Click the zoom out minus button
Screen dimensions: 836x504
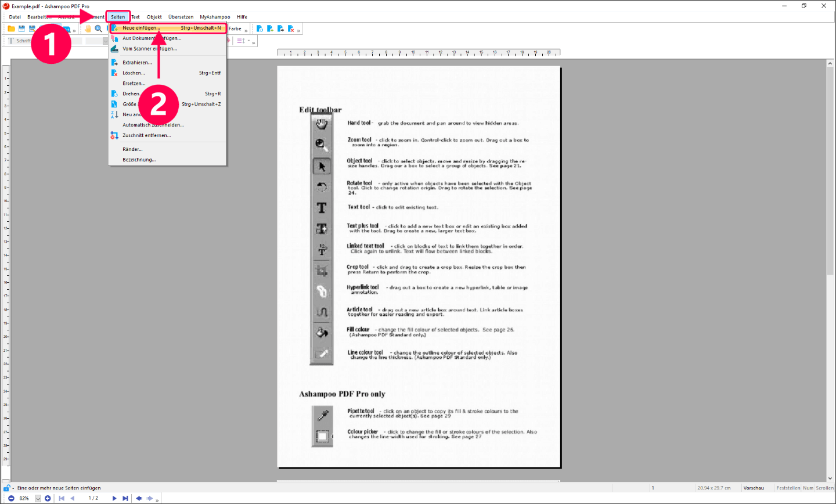coord(11,498)
